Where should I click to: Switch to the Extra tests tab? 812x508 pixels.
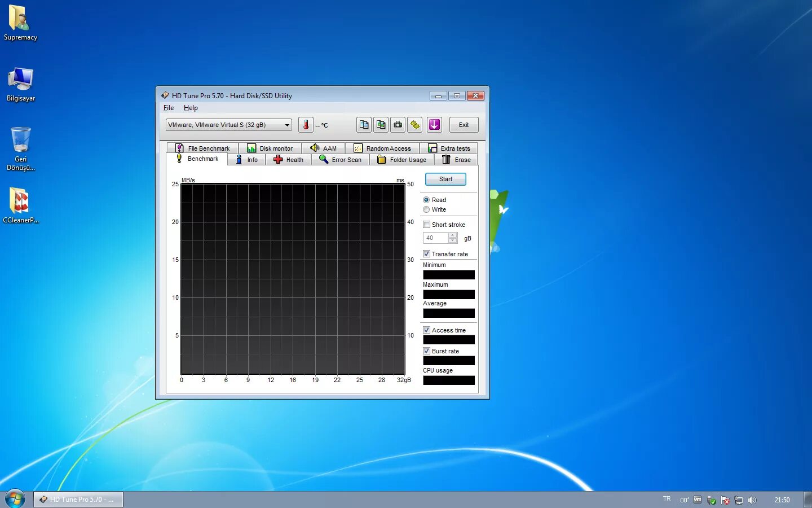[x=449, y=148]
